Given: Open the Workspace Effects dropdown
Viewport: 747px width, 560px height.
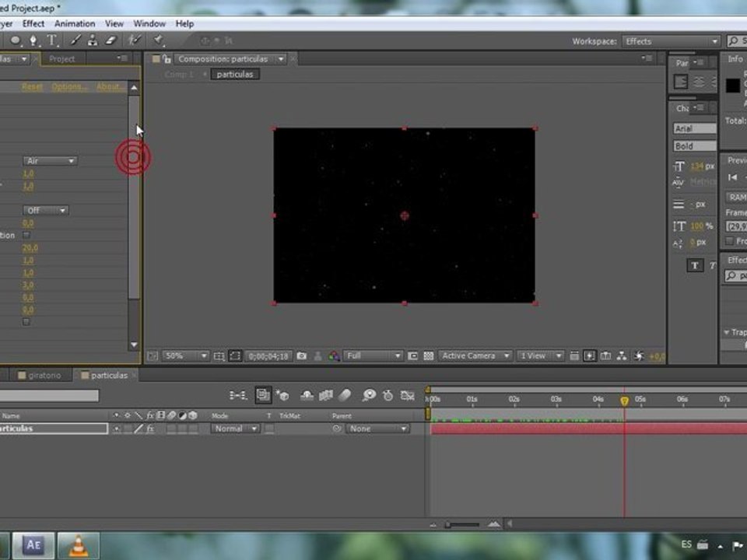Looking at the screenshot, I should click(x=671, y=41).
